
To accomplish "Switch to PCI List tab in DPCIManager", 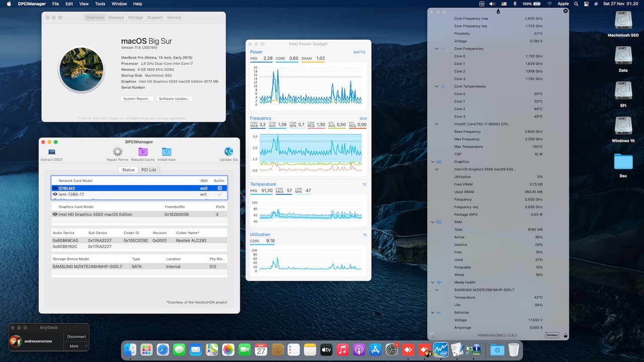I will [x=148, y=170].
